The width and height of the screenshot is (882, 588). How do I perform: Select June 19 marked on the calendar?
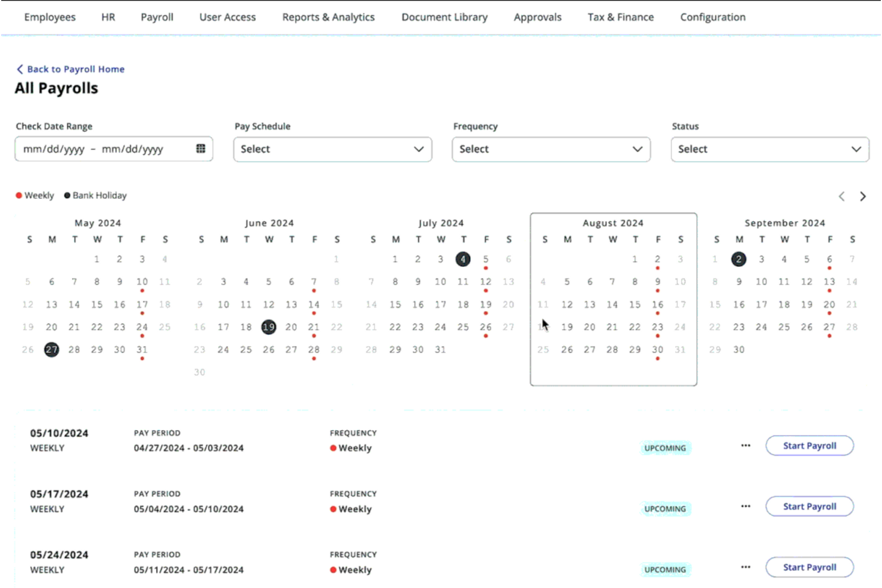(269, 326)
